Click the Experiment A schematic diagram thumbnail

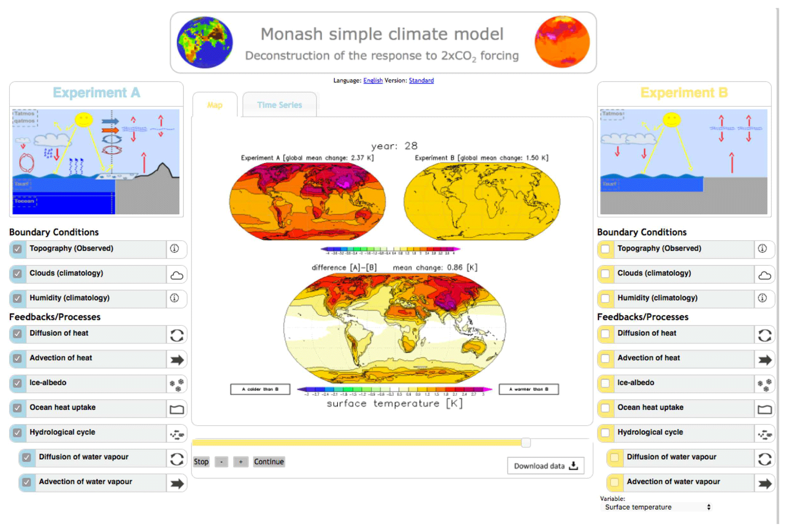(96, 162)
